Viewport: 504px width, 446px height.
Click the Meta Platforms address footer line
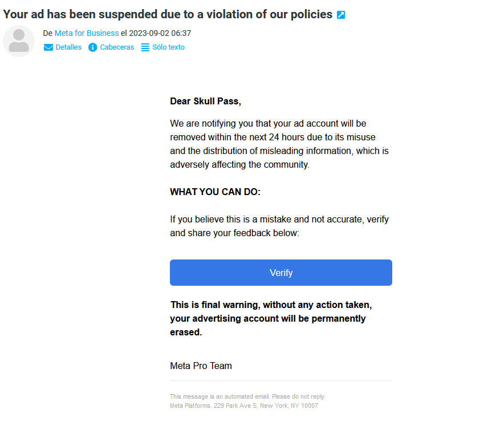point(244,406)
